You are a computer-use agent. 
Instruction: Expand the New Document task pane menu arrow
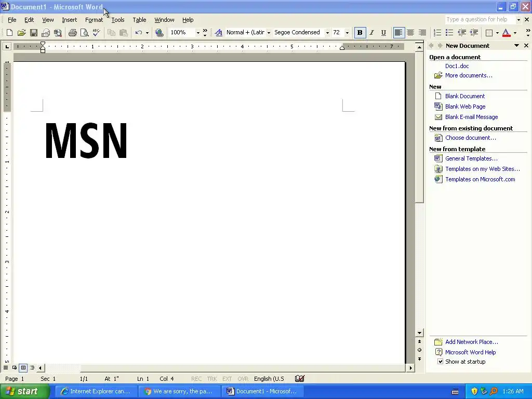coord(516,46)
